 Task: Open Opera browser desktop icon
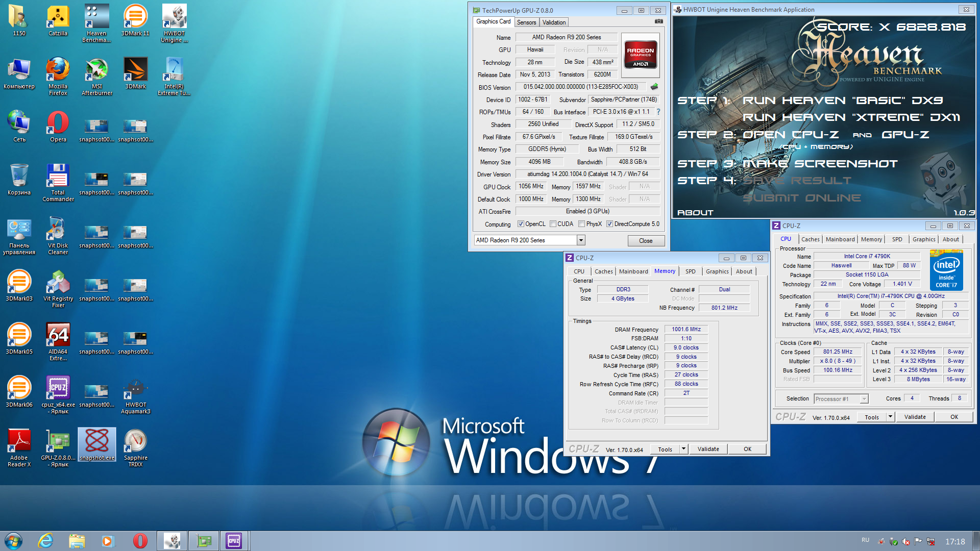pos(58,127)
